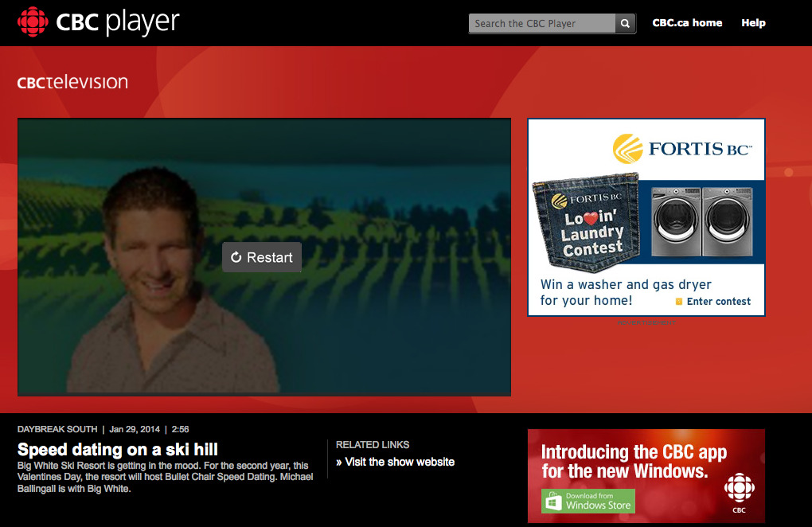
Task: Click the 2:56 duration text
Action: (x=180, y=429)
